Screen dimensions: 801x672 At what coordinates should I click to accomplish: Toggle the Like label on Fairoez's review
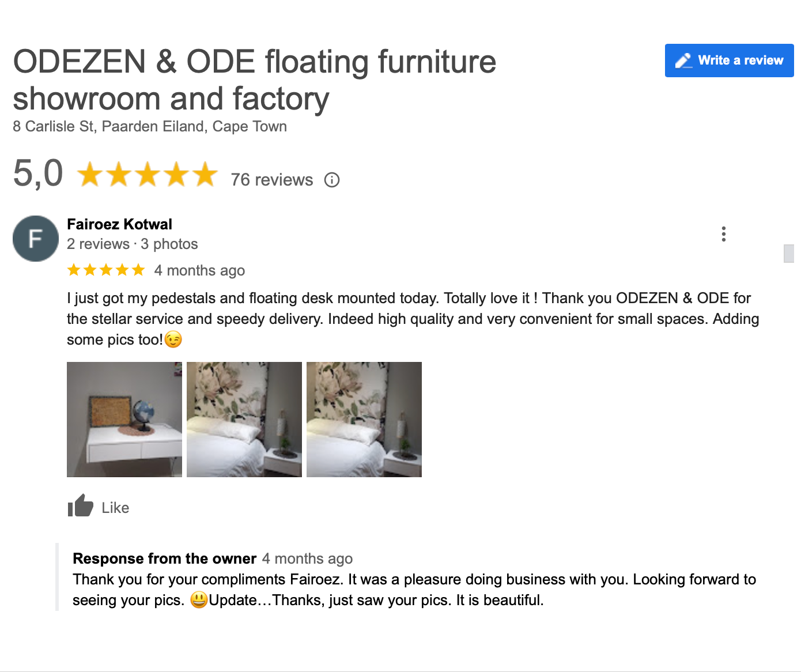(115, 508)
